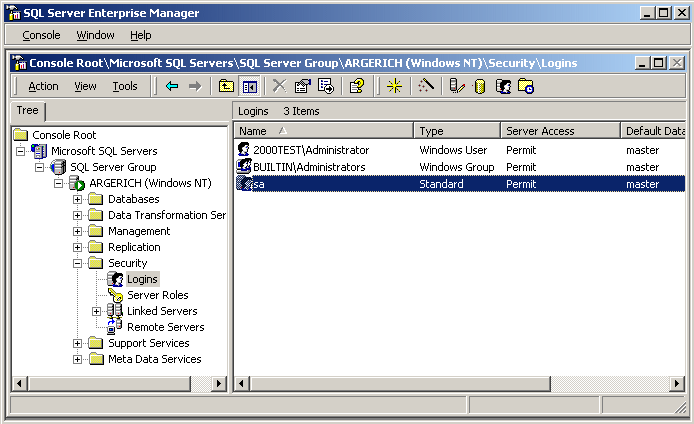Collapse the SQL Server Group node

click(39, 167)
